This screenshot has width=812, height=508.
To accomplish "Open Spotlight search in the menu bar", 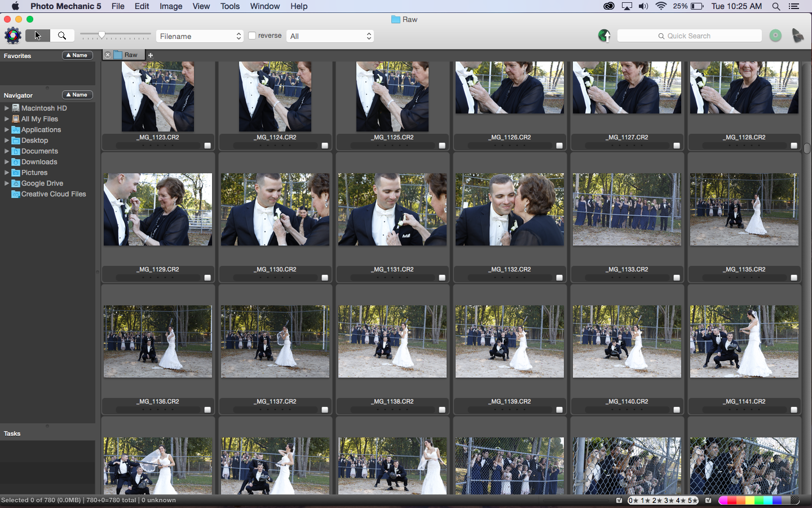I will (776, 6).
